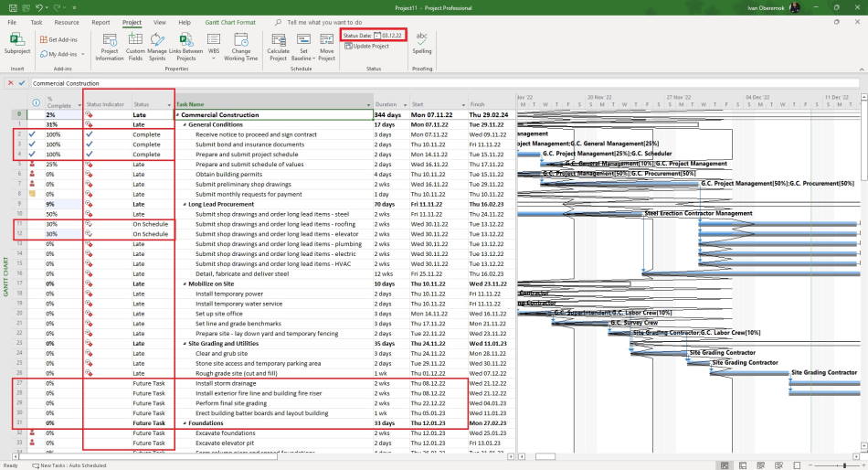868x470 pixels.
Task: Cancel the entry bar edit with X
Action: [11, 83]
